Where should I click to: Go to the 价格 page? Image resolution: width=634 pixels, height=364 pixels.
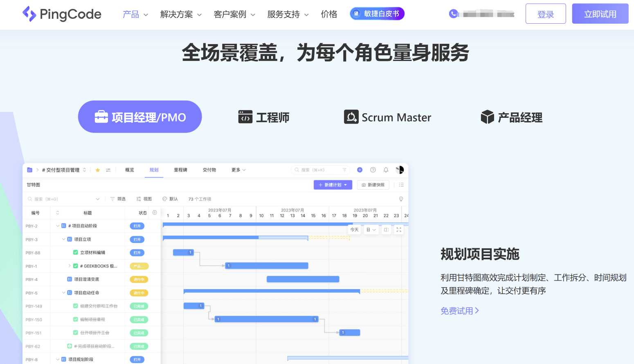(x=329, y=14)
